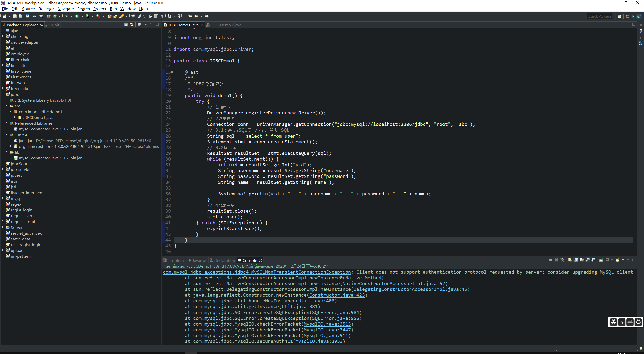
Task: Click the Save icon in toolbar
Action: pos(15,16)
